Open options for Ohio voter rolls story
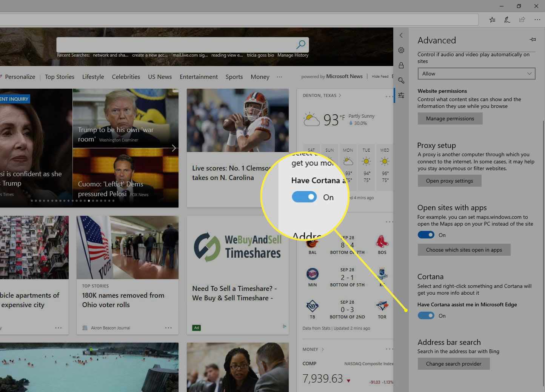 click(168, 328)
